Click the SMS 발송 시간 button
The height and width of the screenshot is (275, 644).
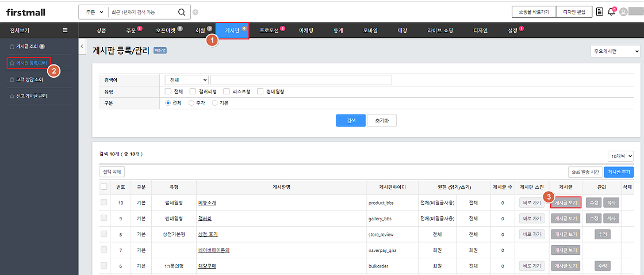coord(585,172)
